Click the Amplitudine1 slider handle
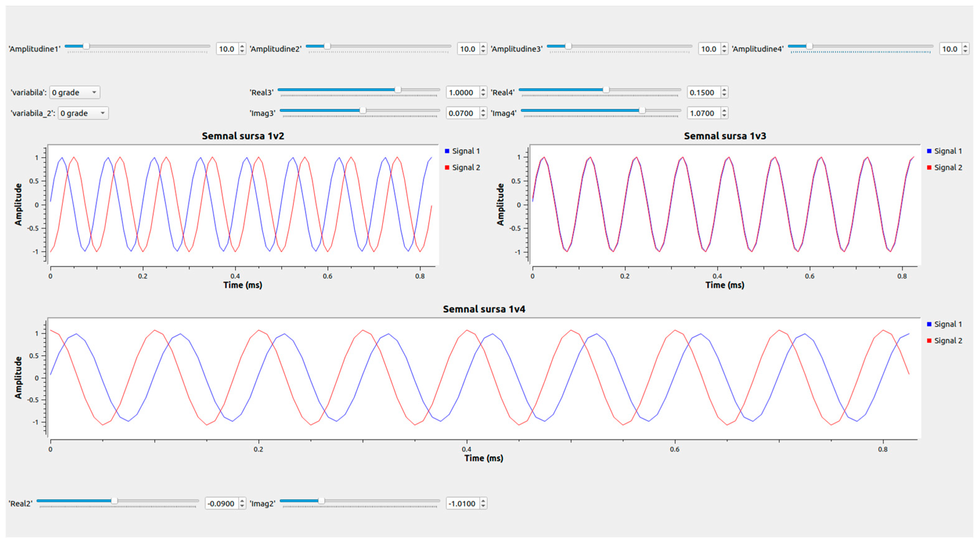This screenshot has height=544, width=980. pos(86,46)
